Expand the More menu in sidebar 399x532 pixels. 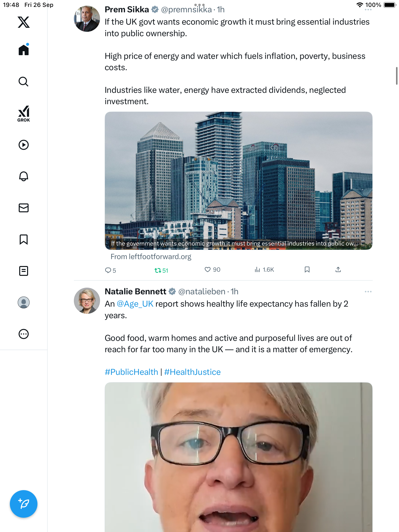[x=24, y=334]
